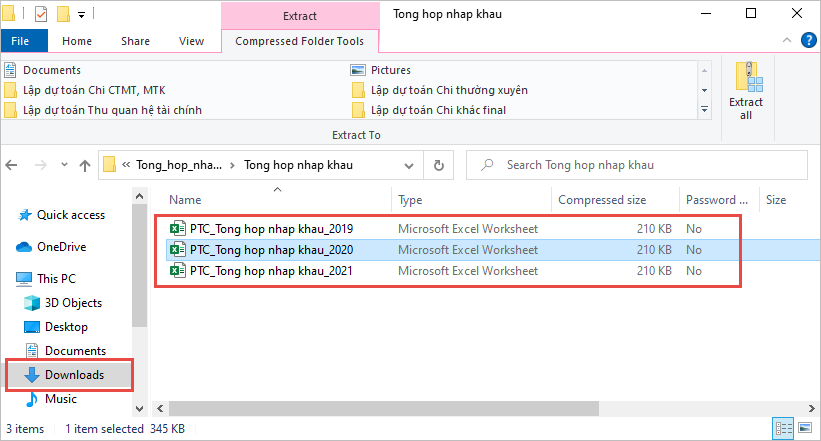Open Customize Quick Access Toolbar dropdown
This screenshot has width=821, height=441.
(81, 15)
